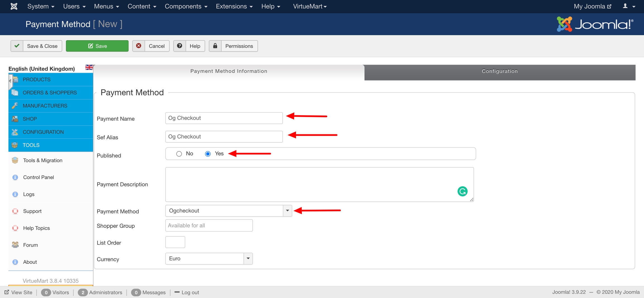Open the VirtueMart menu
This screenshot has width=644, height=298.
pos(310,6)
